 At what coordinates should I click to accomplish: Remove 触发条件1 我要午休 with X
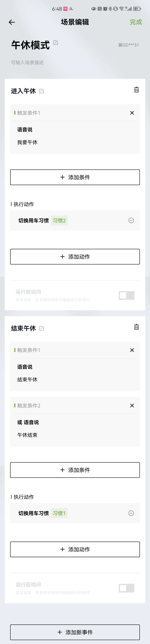pos(132,113)
